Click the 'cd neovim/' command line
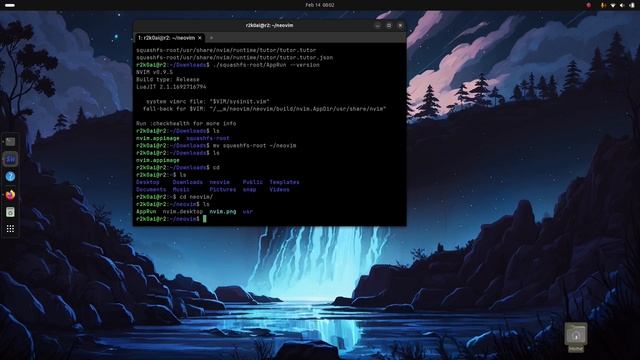The image size is (640, 360). pos(196,197)
